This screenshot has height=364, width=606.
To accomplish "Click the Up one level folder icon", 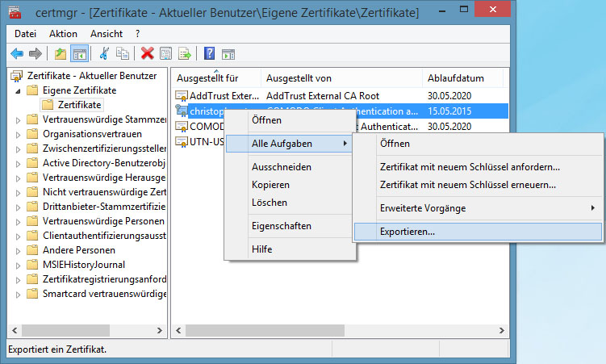I will click(x=60, y=53).
